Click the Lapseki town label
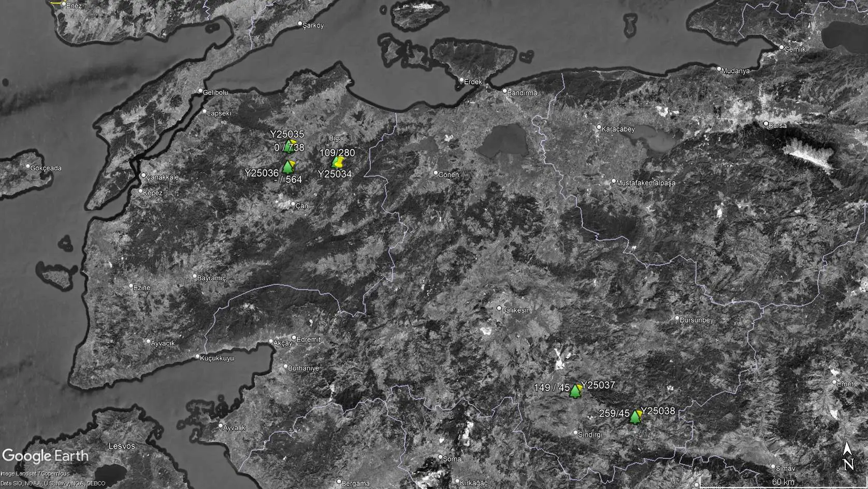 pos(219,113)
